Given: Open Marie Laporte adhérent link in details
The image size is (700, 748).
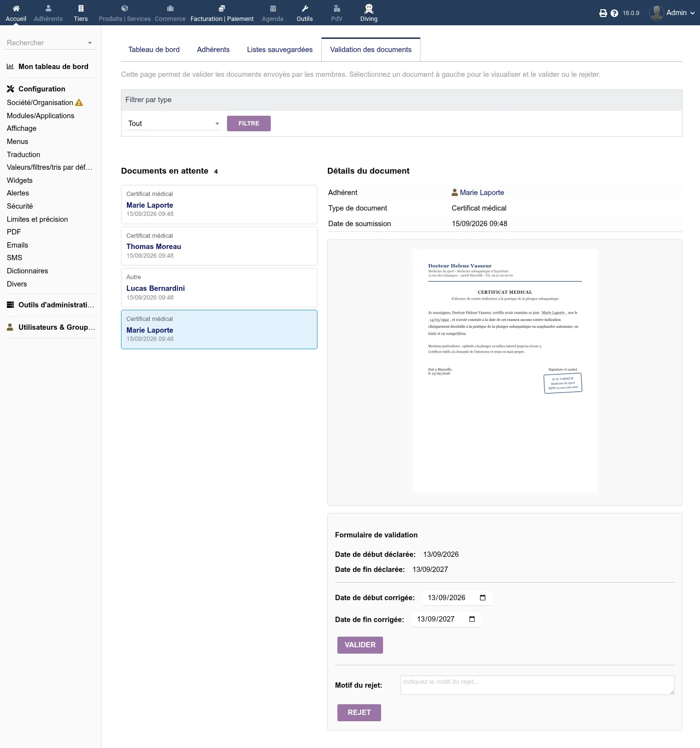Looking at the screenshot, I should pos(482,193).
